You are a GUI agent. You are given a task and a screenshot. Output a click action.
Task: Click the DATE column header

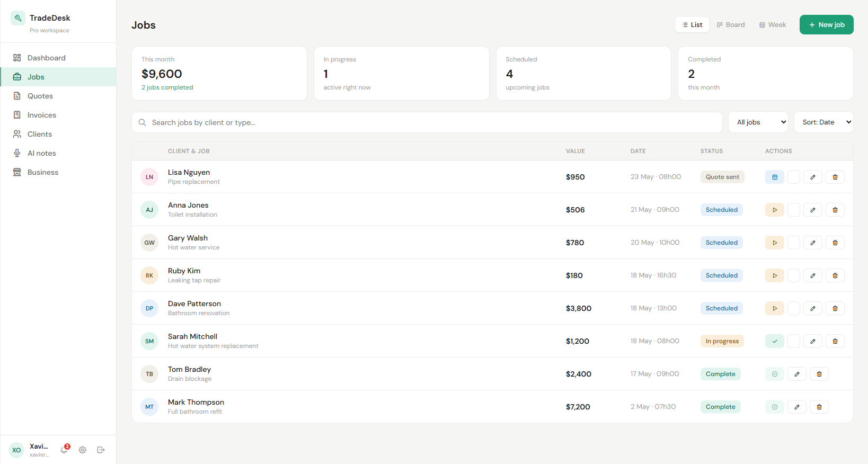638,151
